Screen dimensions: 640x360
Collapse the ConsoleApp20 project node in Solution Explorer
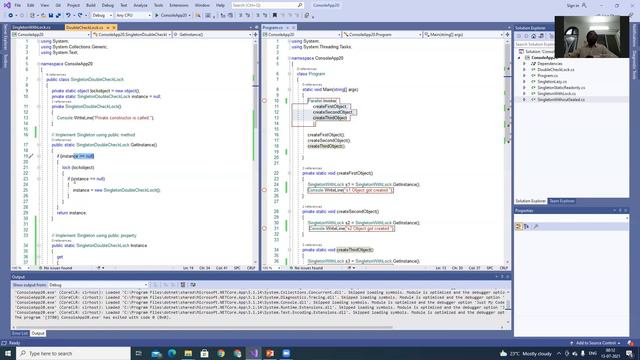tap(519, 58)
